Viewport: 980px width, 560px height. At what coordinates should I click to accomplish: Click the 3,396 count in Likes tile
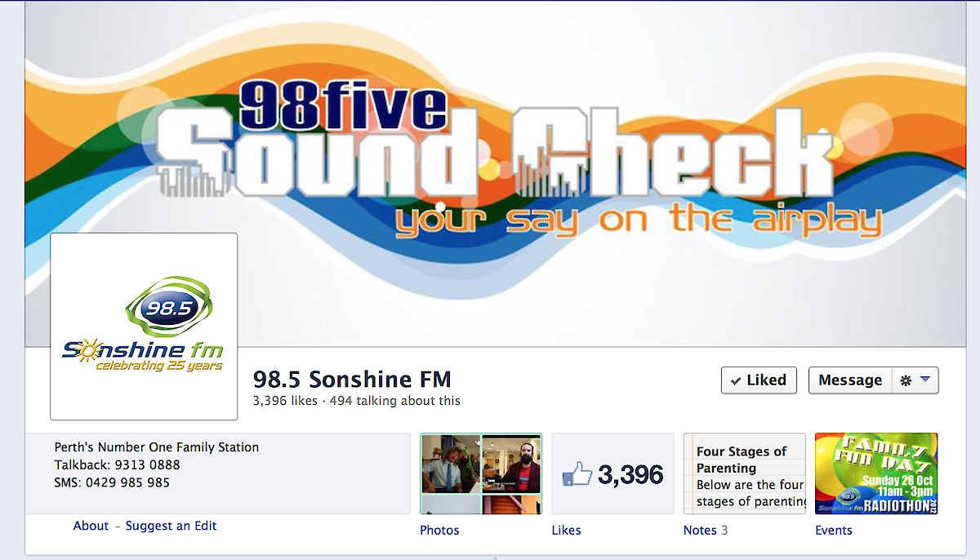[630, 474]
